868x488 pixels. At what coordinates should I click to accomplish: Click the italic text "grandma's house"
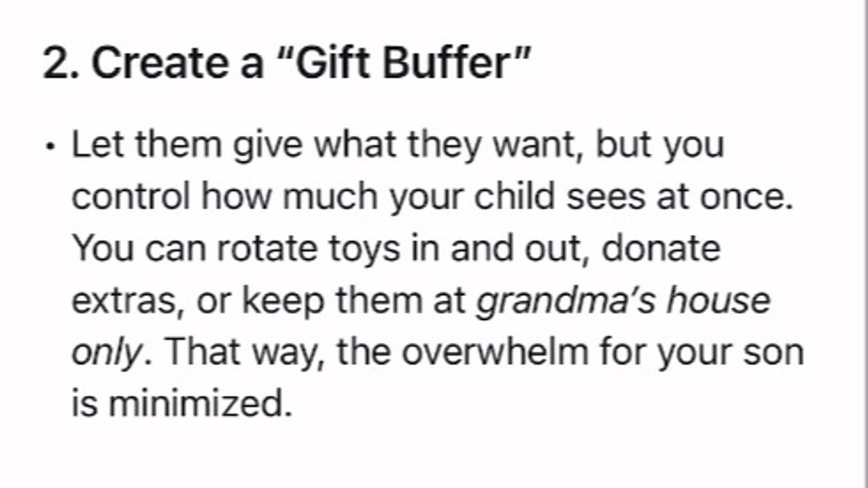[624, 300]
